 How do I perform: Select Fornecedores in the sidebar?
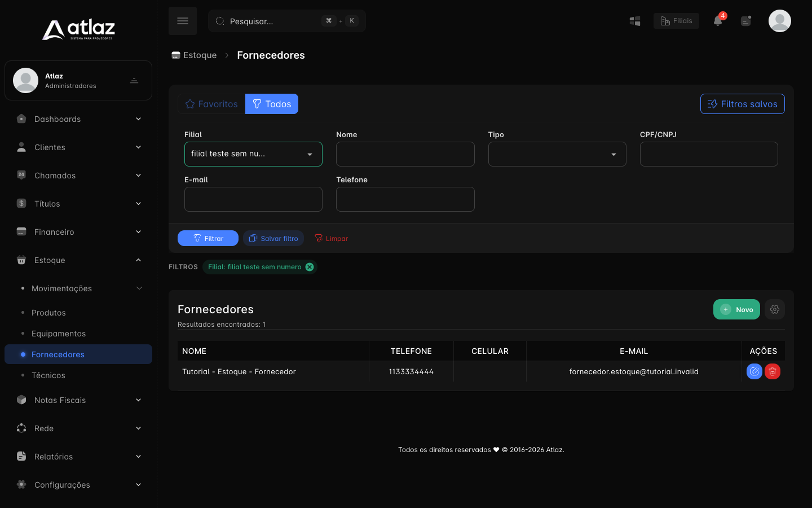(x=78, y=354)
